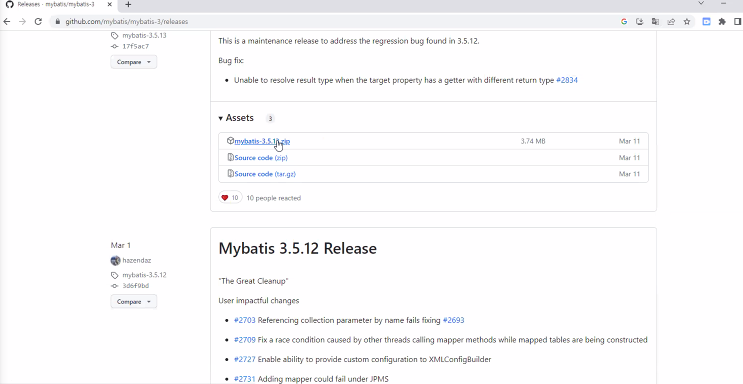Open the mybatis-3.5.12 tag
The image size is (743, 384).
(x=144, y=275)
